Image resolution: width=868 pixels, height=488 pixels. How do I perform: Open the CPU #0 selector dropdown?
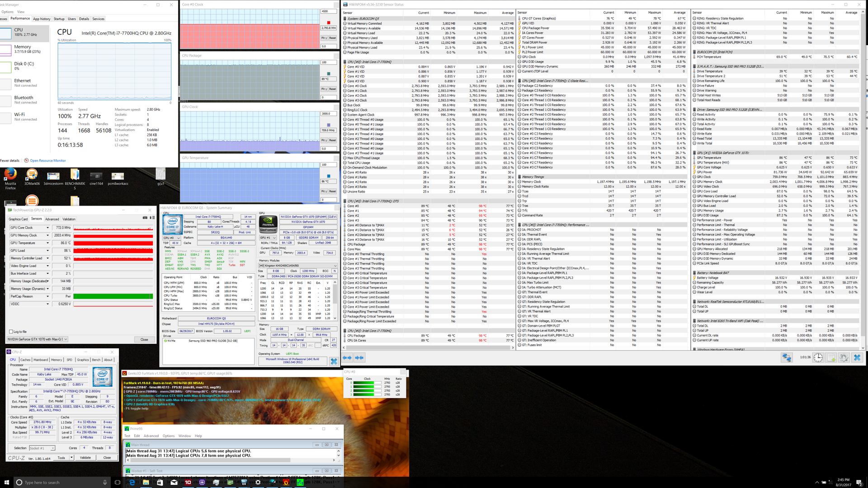178,238
